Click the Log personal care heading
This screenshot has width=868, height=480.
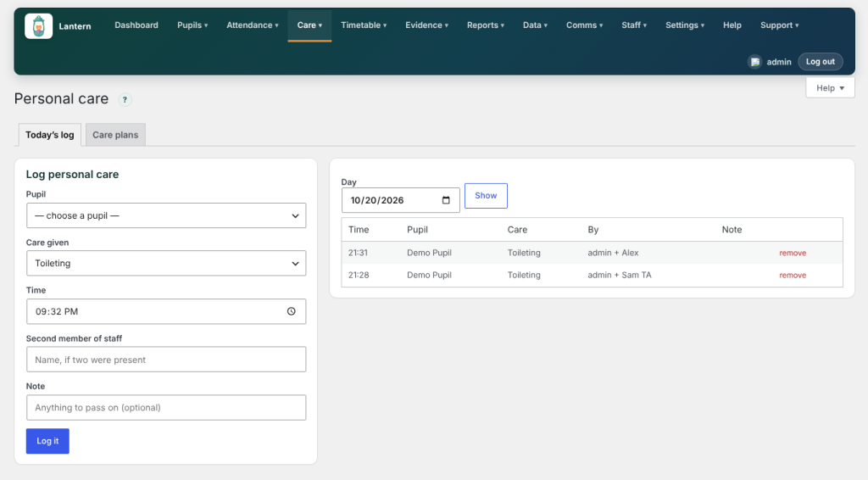pos(72,175)
